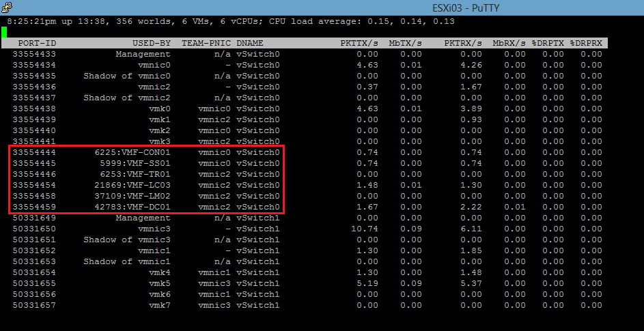Select the 6225:VMF-CON01 entry
The image size is (644, 331).
pos(132,152)
